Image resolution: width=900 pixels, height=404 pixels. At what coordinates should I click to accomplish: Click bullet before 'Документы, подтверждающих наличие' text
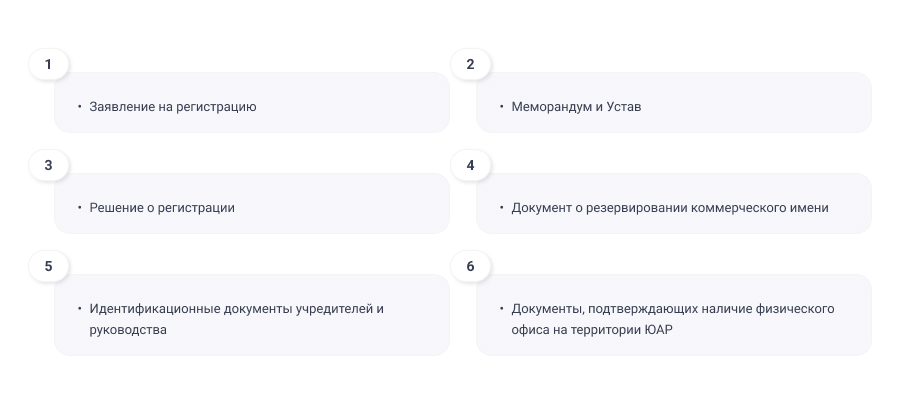[x=501, y=308]
